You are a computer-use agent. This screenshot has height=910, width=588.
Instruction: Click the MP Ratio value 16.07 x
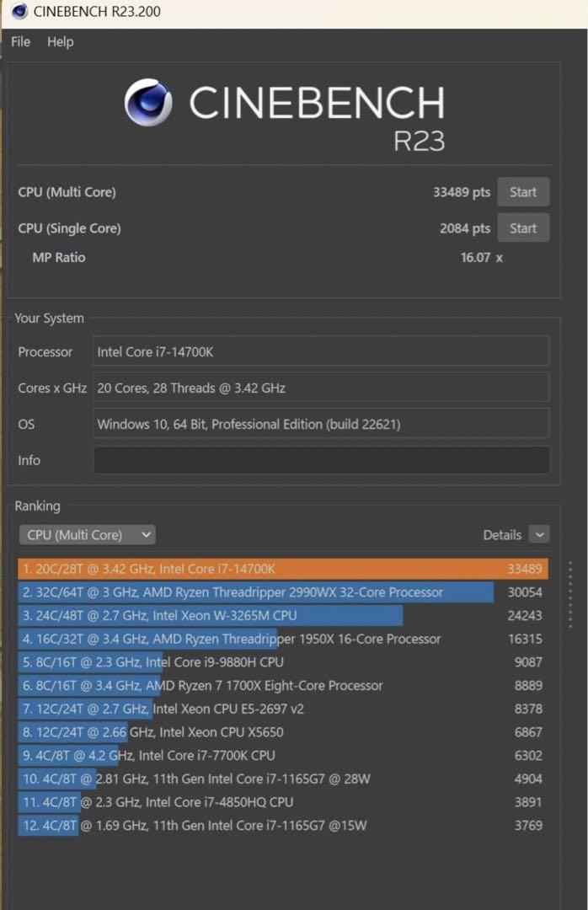pyautogui.click(x=481, y=257)
